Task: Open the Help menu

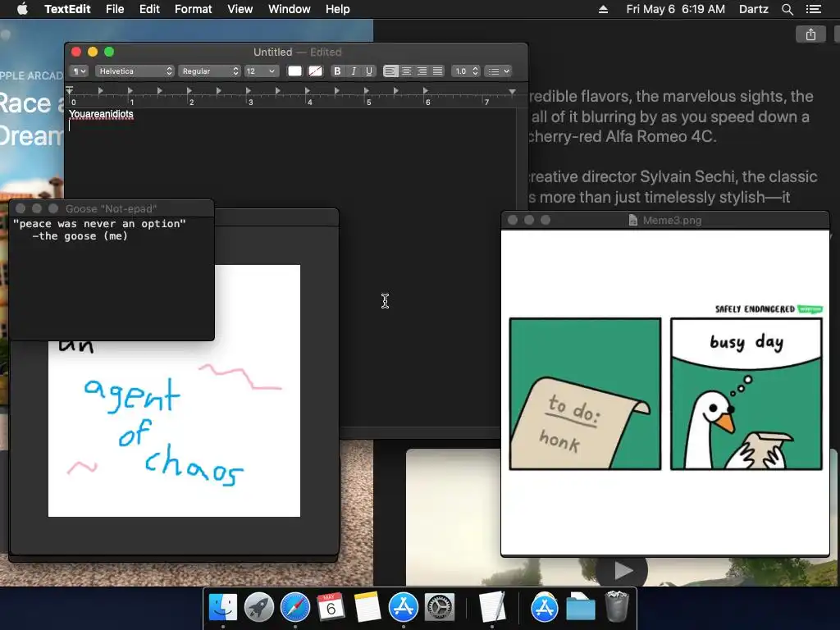Action: click(x=337, y=9)
